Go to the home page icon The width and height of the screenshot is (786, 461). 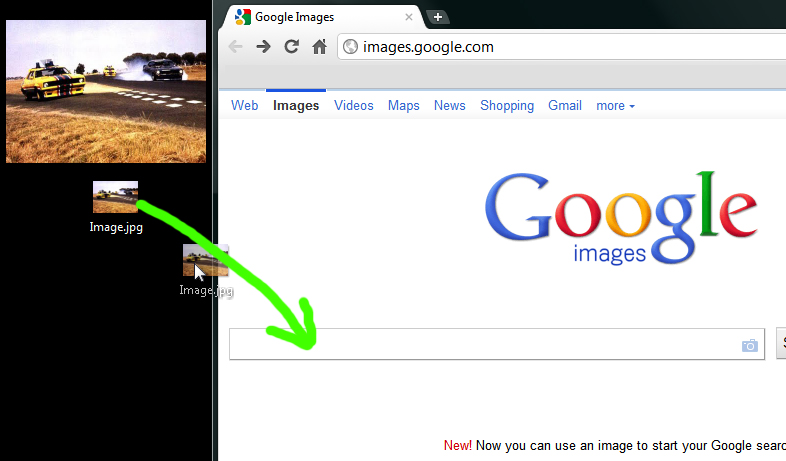[319, 47]
